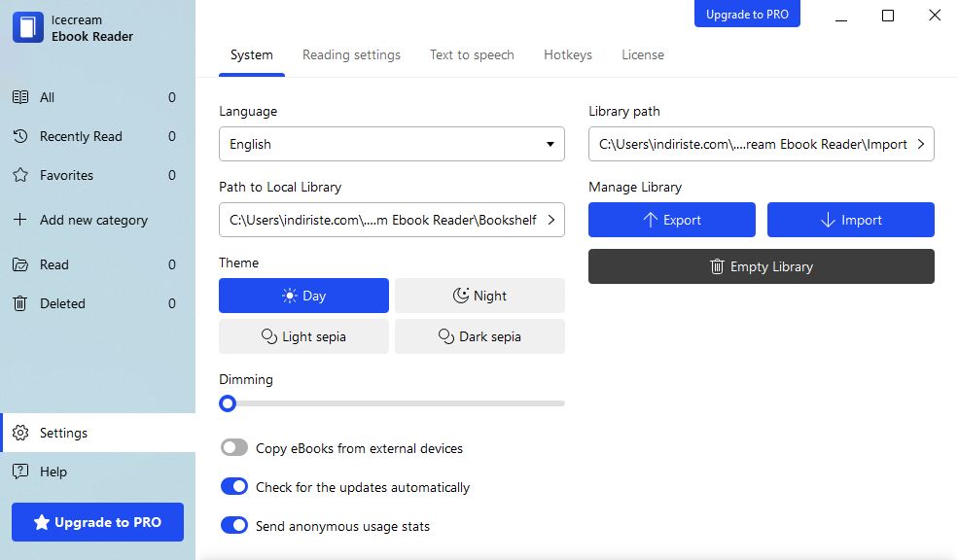Click the Dimming slider handle
The width and height of the screenshot is (958, 560).
pyautogui.click(x=228, y=403)
